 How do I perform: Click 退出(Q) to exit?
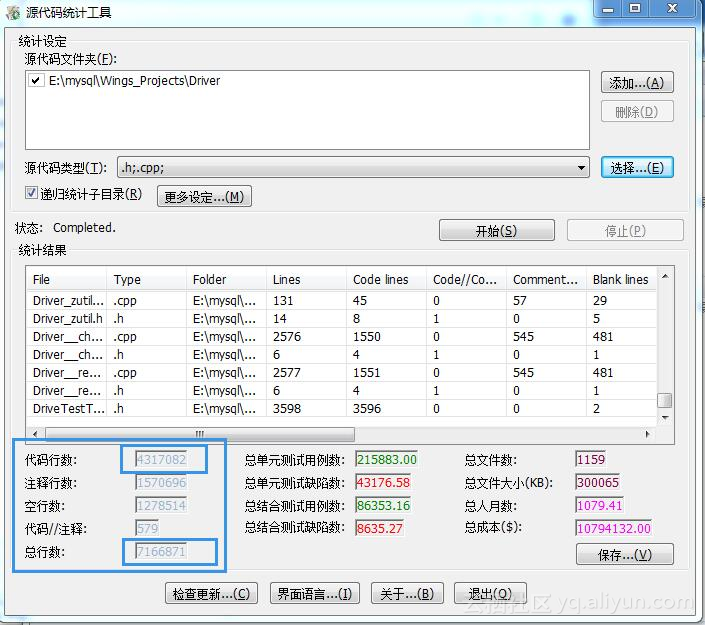pos(490,594)
